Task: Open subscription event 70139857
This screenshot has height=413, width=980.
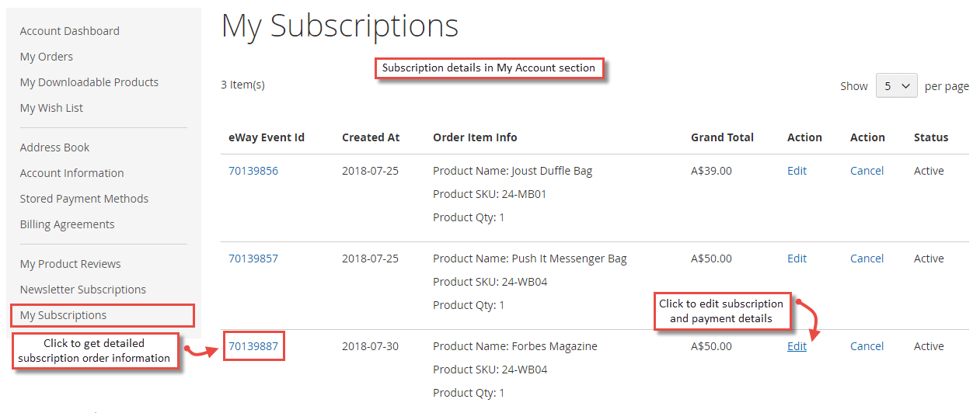Action: click(253, 259)
